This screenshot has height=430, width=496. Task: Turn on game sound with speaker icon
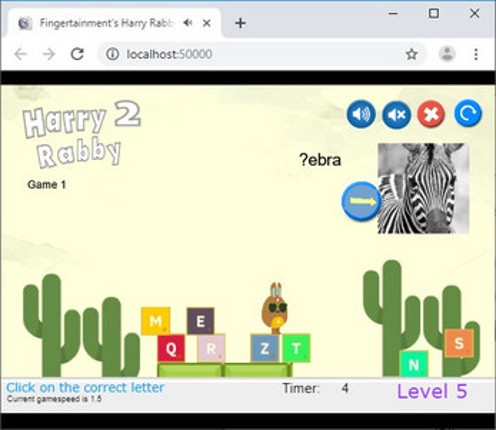[361, 114]
